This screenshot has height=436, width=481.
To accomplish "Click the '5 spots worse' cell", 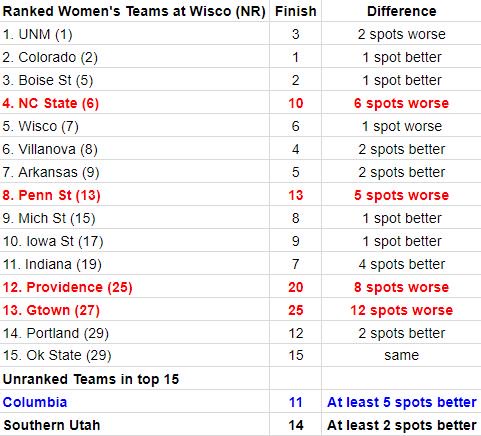I will point(401,195).
